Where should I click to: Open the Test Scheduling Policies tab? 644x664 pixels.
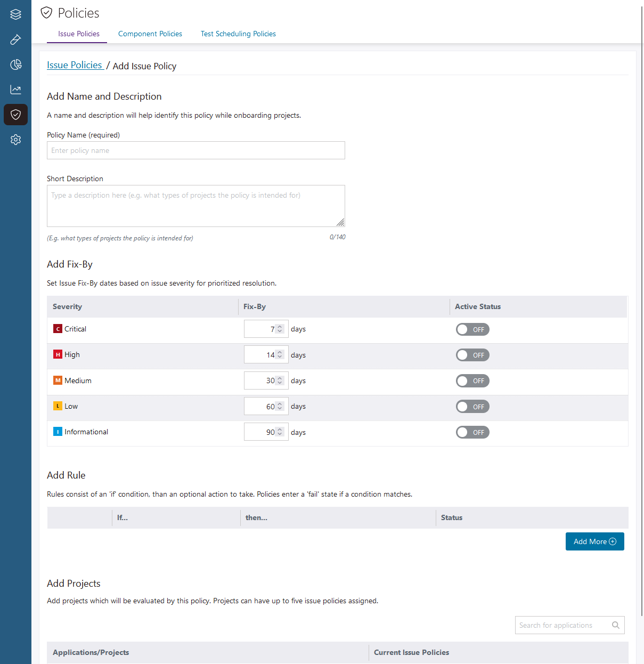238,34
